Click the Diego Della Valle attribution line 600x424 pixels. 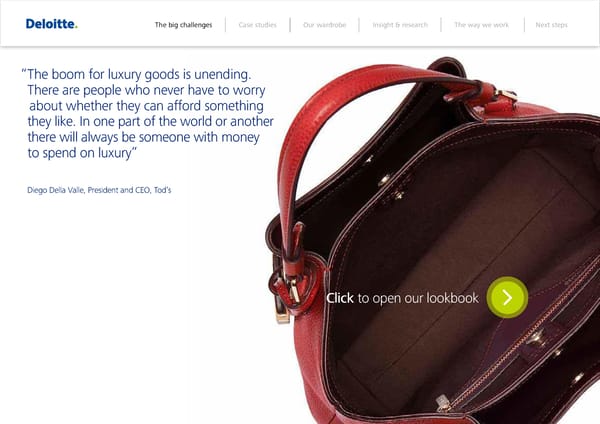99,190
